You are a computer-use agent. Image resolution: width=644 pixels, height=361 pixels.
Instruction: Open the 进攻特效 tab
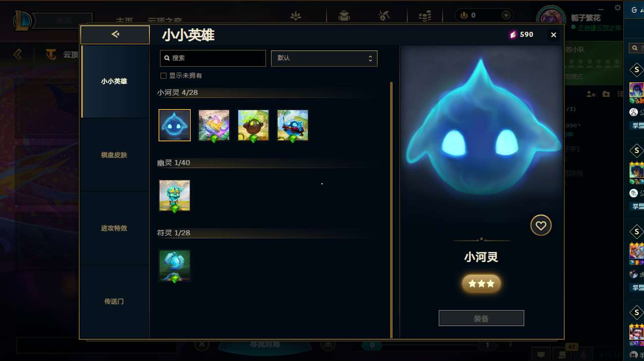[x=114, y=228]
